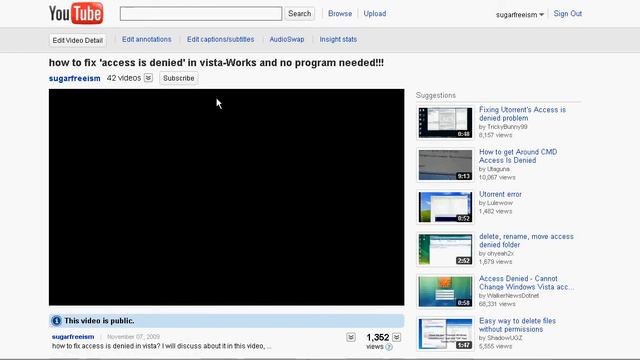Click the Upload link
Screen dimensions: 640x360
point(375,13)
